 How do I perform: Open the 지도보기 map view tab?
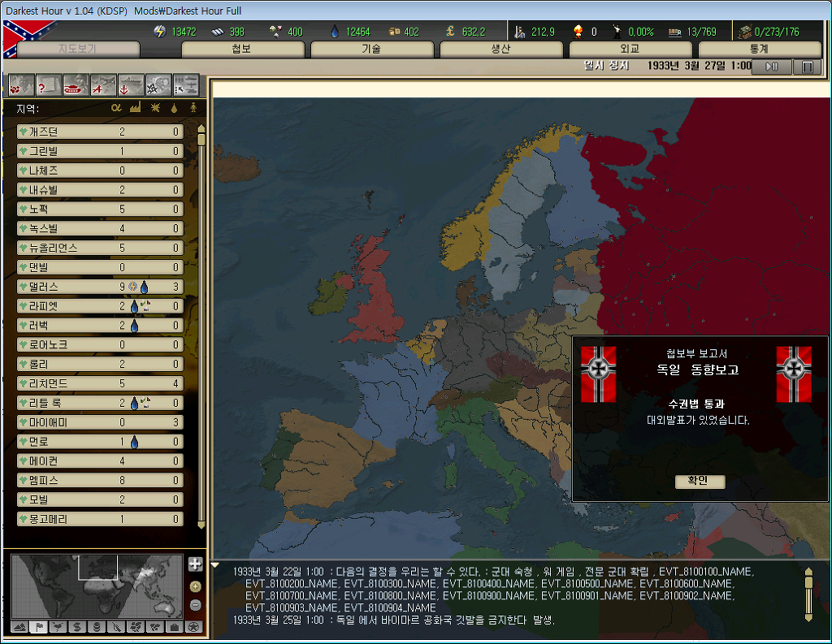click(78, 50)
